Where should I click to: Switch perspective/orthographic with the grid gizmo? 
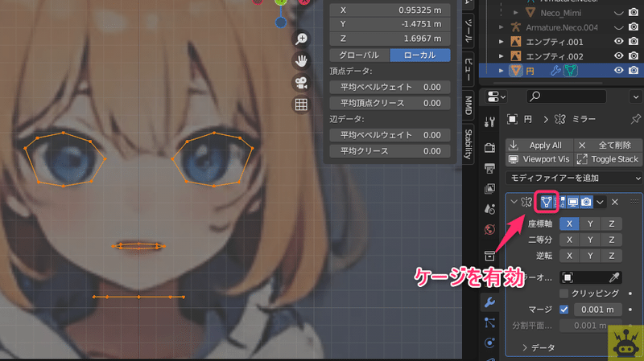(x=301, y=105)
